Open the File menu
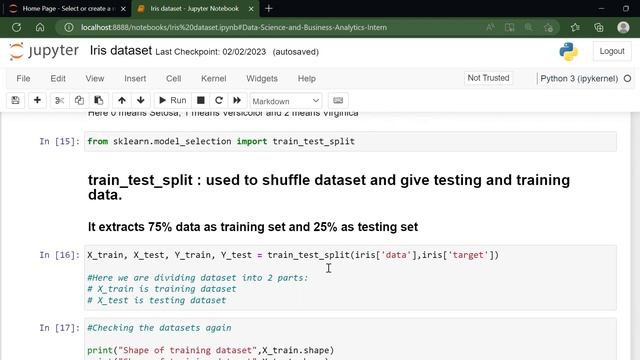Screen dimensions: 640x360 (23, 78)
